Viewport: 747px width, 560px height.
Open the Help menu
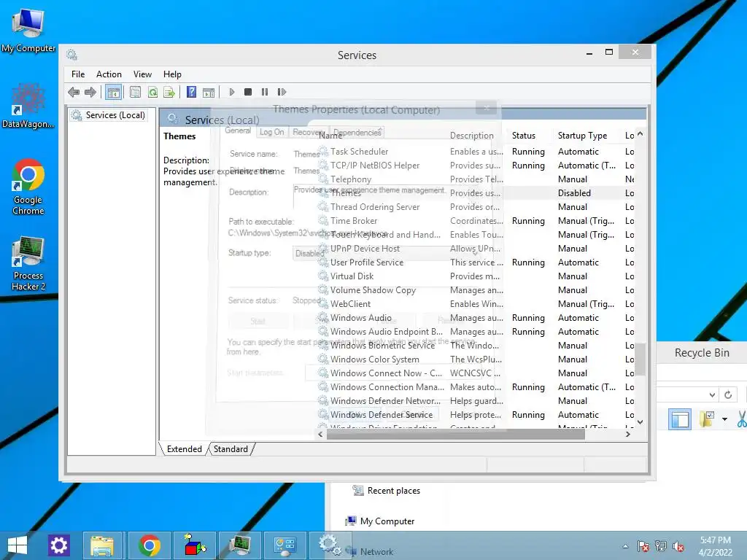pyautogui.click(x=172, y=74)
